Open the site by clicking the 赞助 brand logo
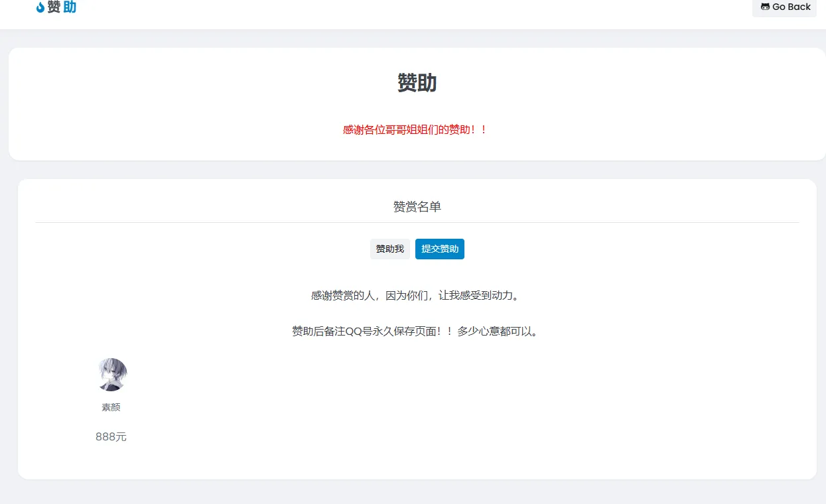This screenshot has height=504, width=826. 61,7
